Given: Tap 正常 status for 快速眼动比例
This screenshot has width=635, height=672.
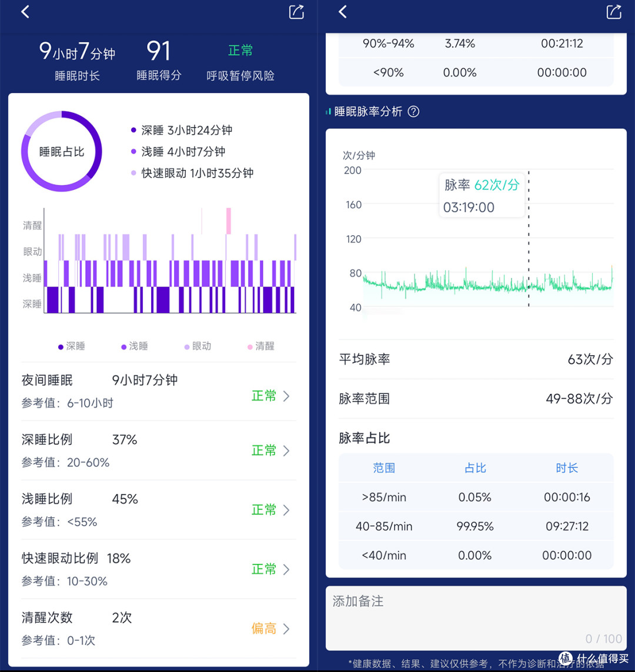Looking at the screenshot, I should pyautogui.click(x=263, y=569).
